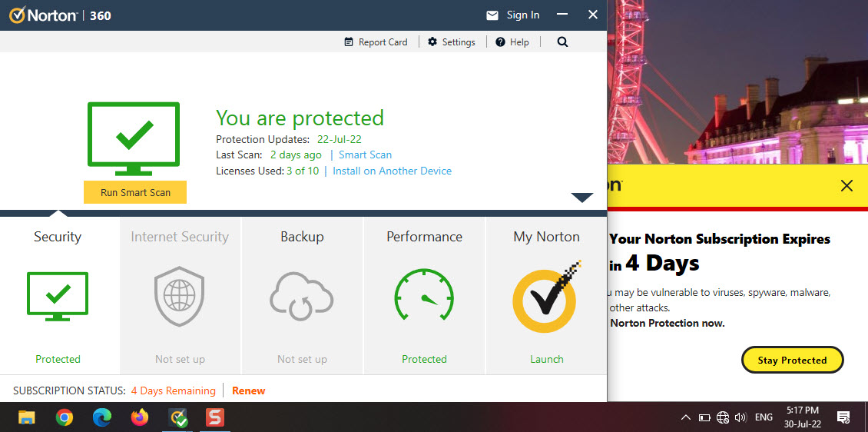The height and width of the screenshot is (432, 868).
Task: Click the Internet Security shield globe icon
Action: click(180, 296)
